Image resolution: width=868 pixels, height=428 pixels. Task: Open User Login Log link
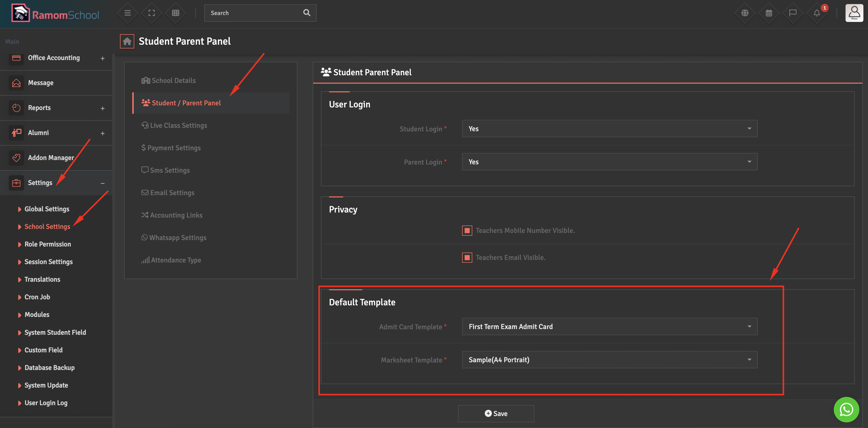(46, 403)
